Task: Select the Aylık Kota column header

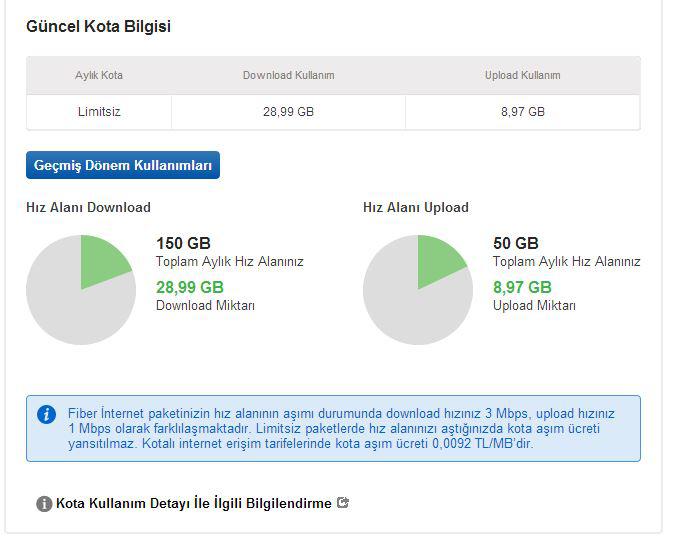Action: [99, 76]
